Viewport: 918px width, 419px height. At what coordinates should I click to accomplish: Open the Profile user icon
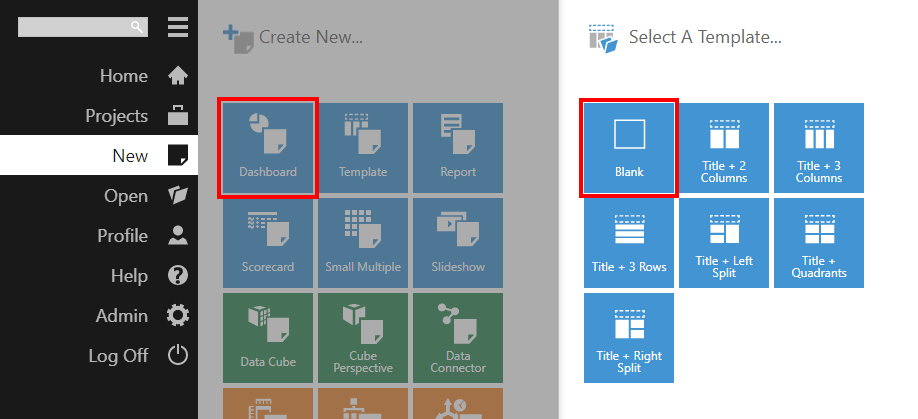click(178, 236)
